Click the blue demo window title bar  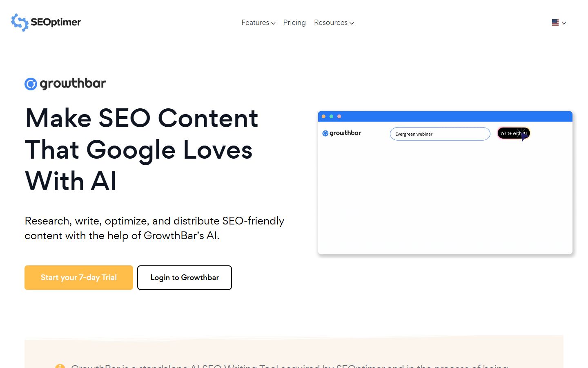click(x=445, y=117)
